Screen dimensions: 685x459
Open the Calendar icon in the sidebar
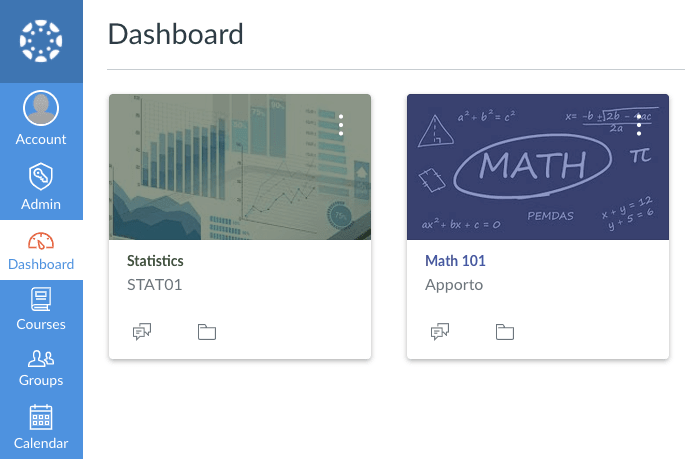(41, 417)
